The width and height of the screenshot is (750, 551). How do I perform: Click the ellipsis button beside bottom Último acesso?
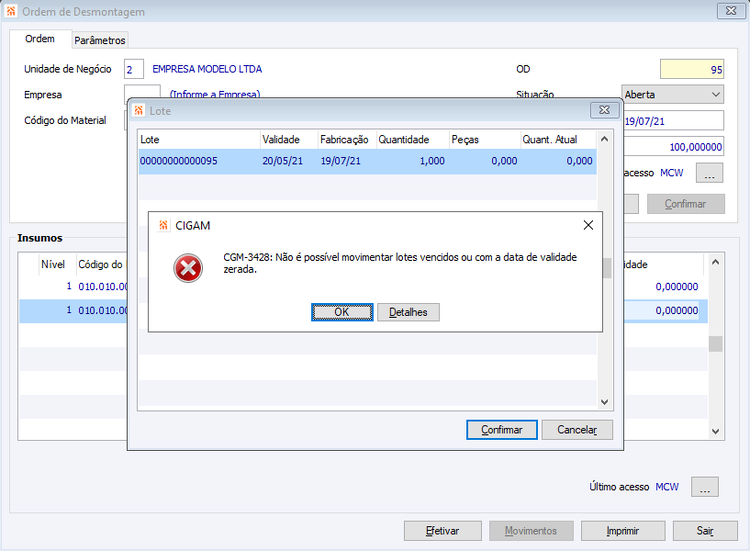(705, 487)
